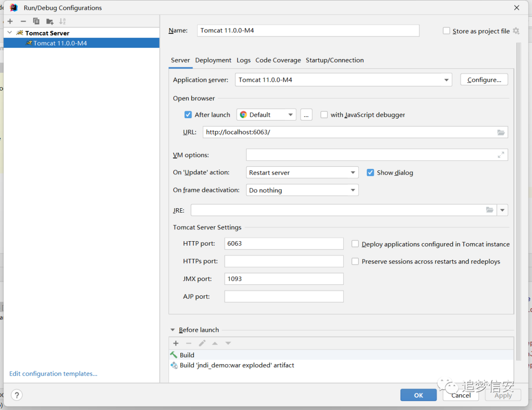The width and height of the screenshot is (532, 410).
Task: Toggle Show dialog checkbox
Action: coord(370,173)
